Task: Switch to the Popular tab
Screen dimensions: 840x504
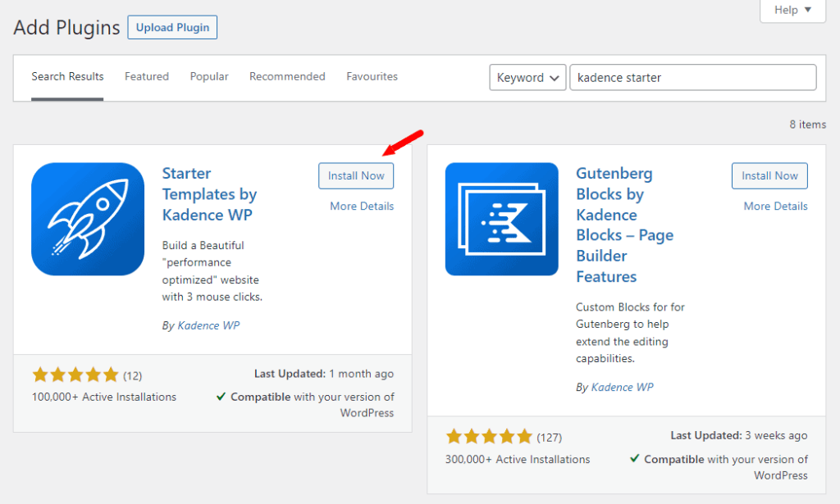Action: click(209, 76)
